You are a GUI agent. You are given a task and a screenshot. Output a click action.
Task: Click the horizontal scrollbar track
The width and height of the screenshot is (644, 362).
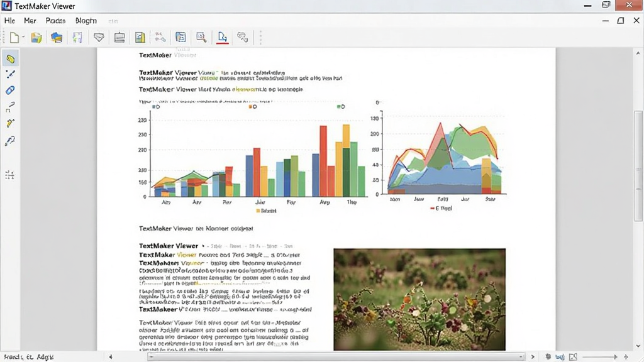[336, 357]
